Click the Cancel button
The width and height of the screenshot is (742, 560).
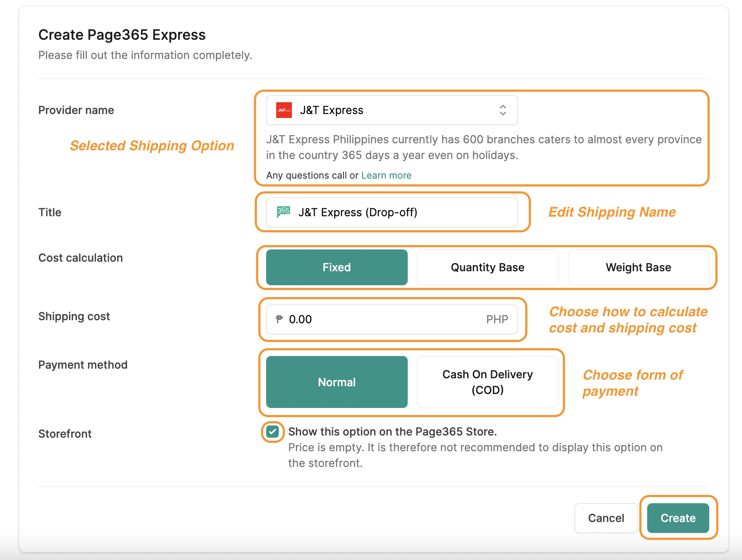[x=606, y=518]
